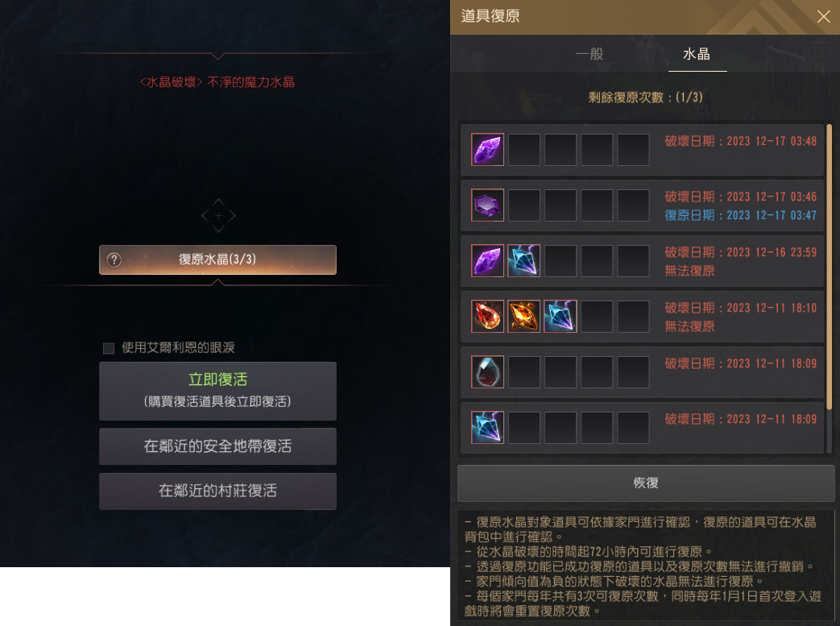Switch to the 水晶 tab
This screenshot has width=840, height=626.
click(x=697, y=54)
